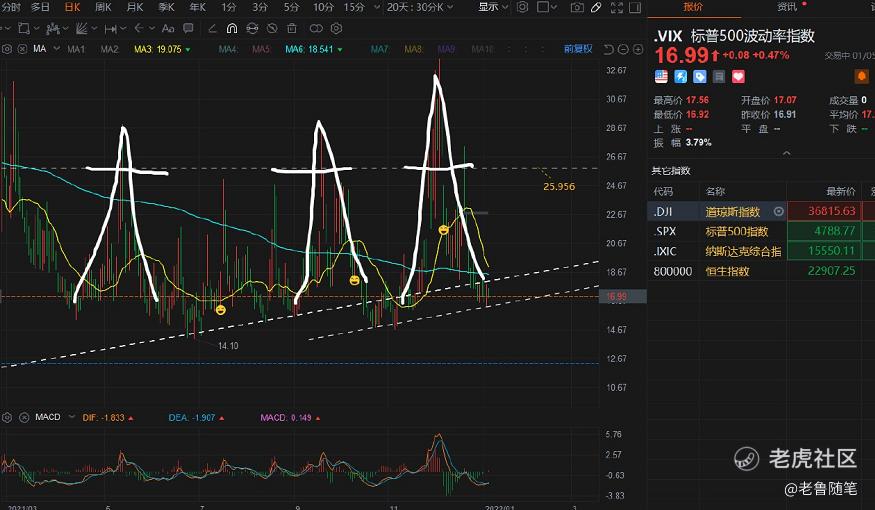Open the measure range tool dropdown
Screen dimensions: 875x510
pos(114,28)
